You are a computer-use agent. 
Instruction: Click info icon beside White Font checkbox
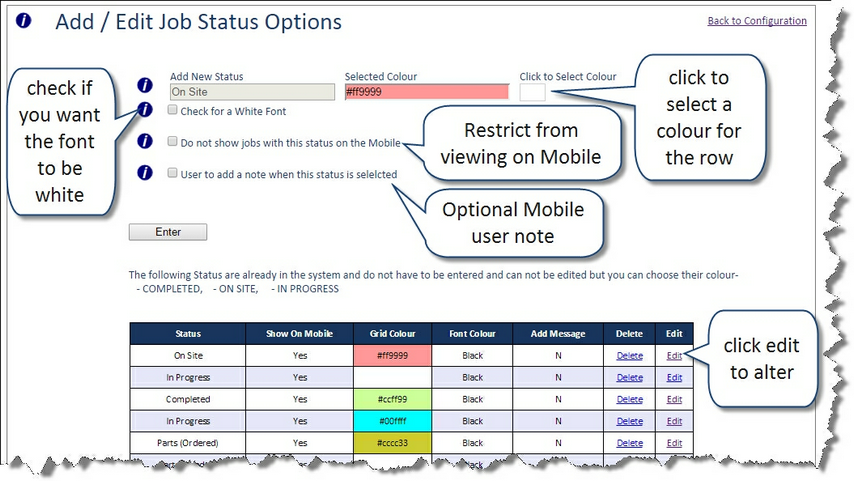[x=145, y=109]
